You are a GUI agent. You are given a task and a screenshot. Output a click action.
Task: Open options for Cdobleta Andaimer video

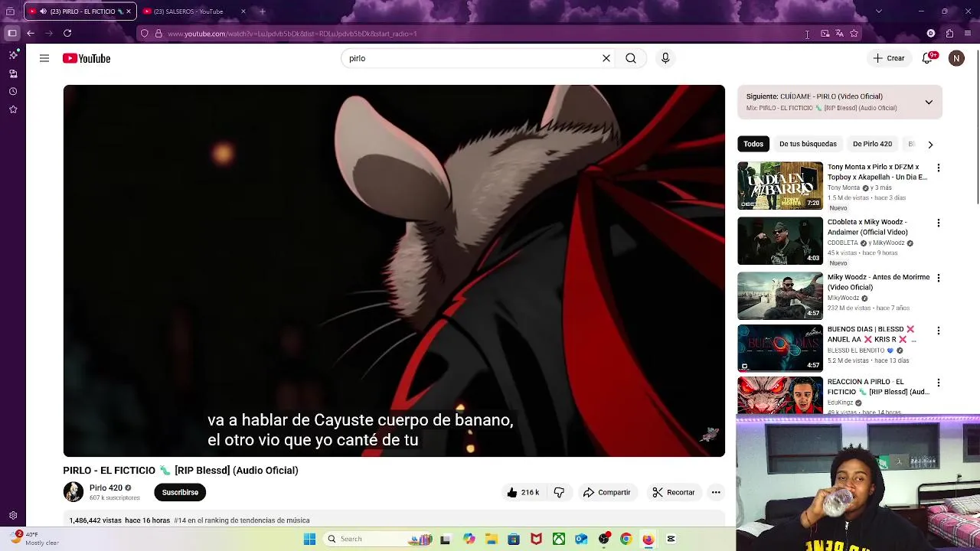939,223
